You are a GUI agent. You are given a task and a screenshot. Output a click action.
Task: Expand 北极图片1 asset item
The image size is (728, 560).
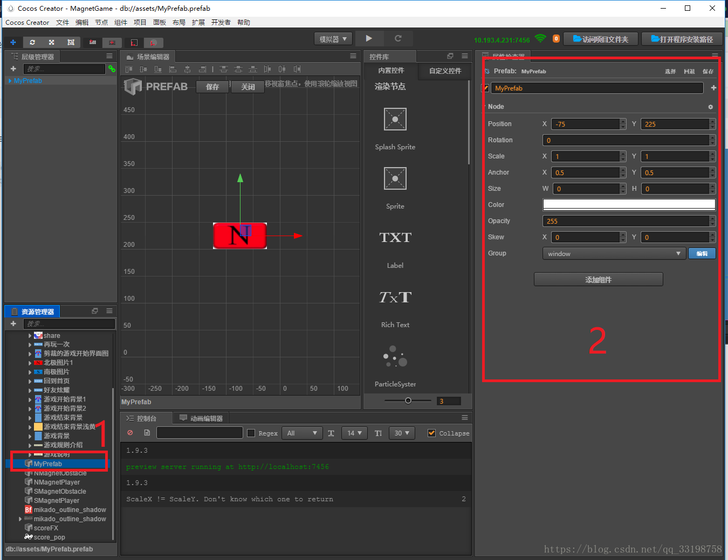[30, 363]
